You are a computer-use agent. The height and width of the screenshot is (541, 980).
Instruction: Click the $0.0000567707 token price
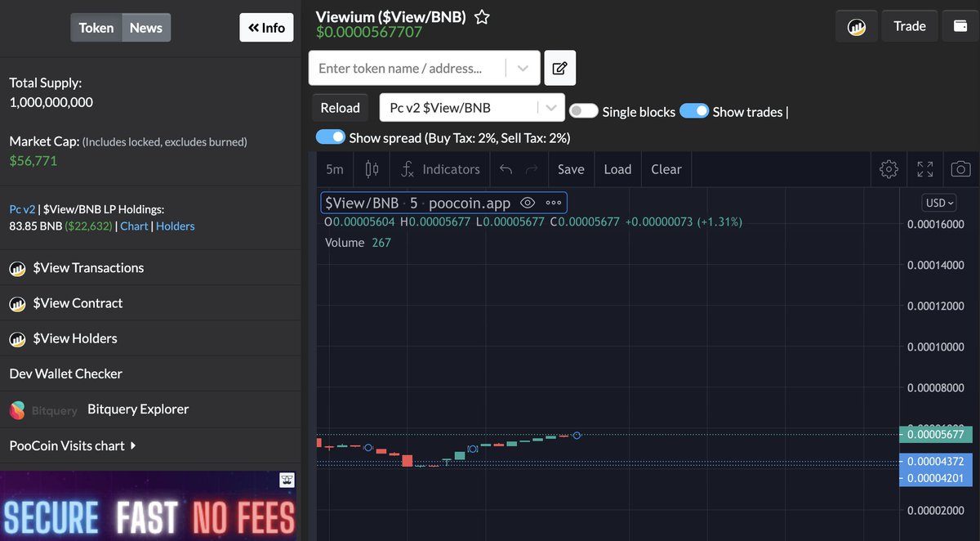369,33
